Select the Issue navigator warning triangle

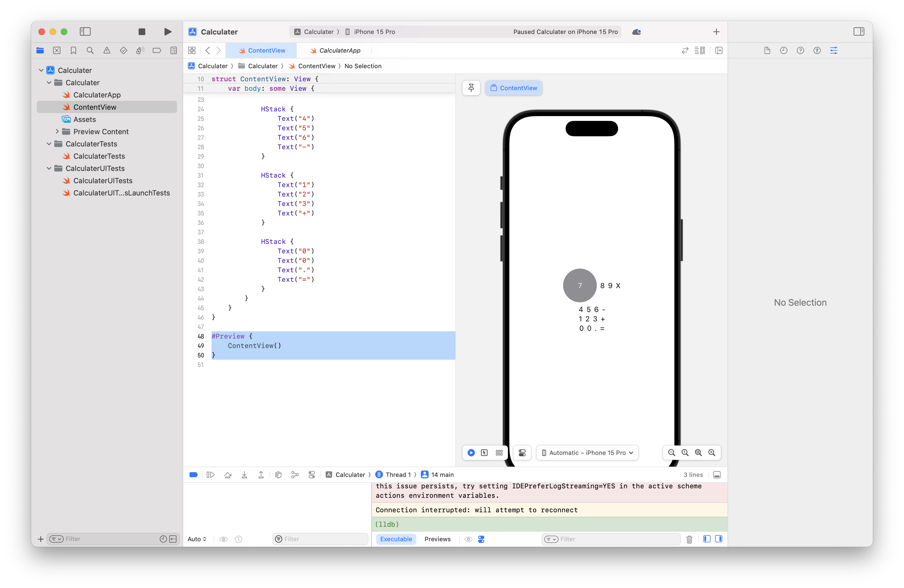click(107, 50)
